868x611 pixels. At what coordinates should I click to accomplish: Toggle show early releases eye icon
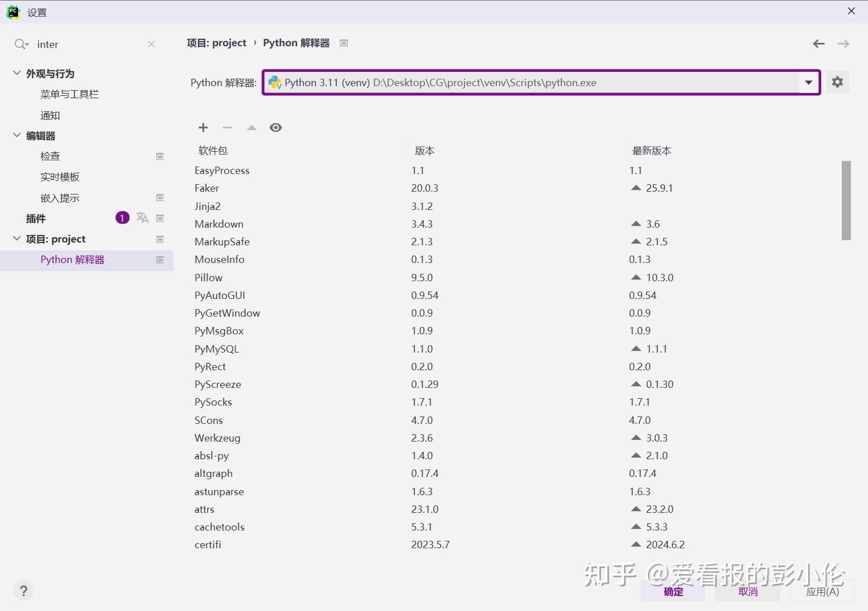click(275, 127)
